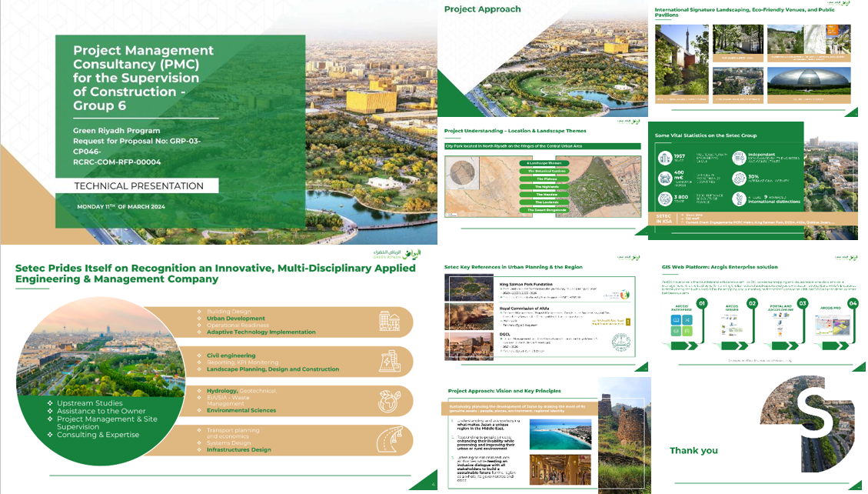Click Project Approach: Vision and Key Principles title
This screenshot has height=494, width=868.
pos(504,391)
